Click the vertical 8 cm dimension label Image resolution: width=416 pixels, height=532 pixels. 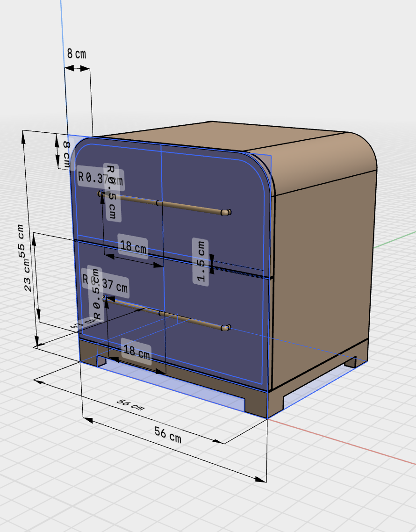(x=67, y=153)
